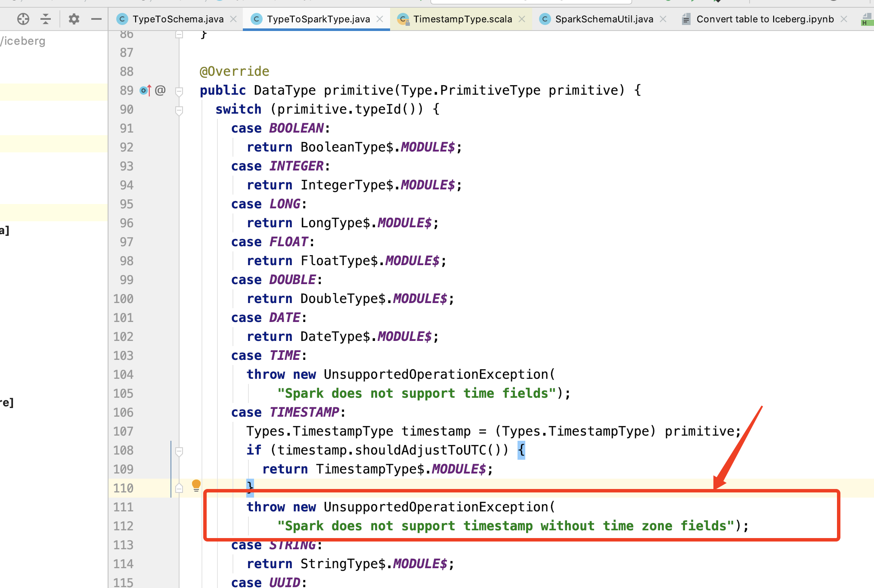The width and height of the screenshot is (874, 588).
Task: Toggle the fold end marker on line 110
Action: tap(180, 488)
